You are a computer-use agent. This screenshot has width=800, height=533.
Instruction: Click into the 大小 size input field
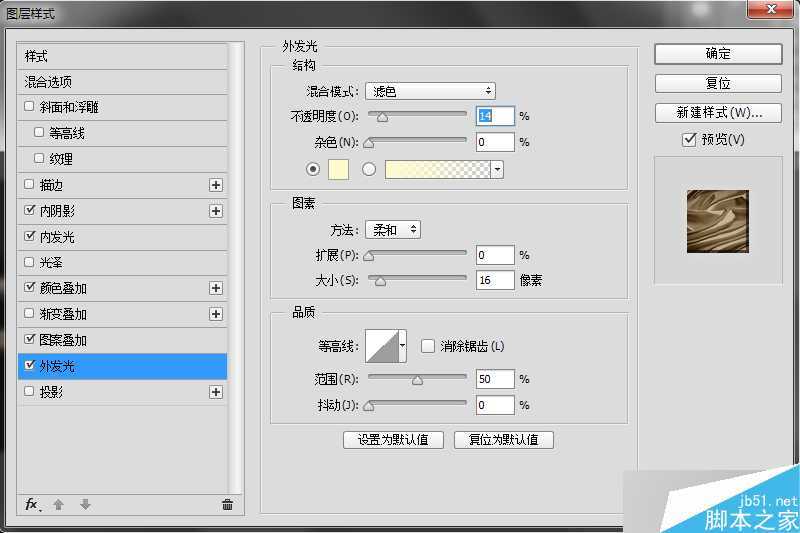495,280
